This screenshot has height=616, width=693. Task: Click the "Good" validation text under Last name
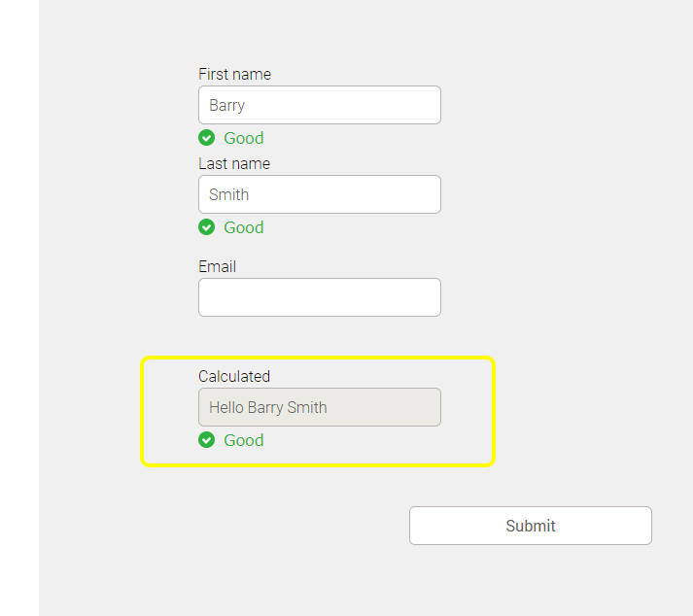pos(244,227)
